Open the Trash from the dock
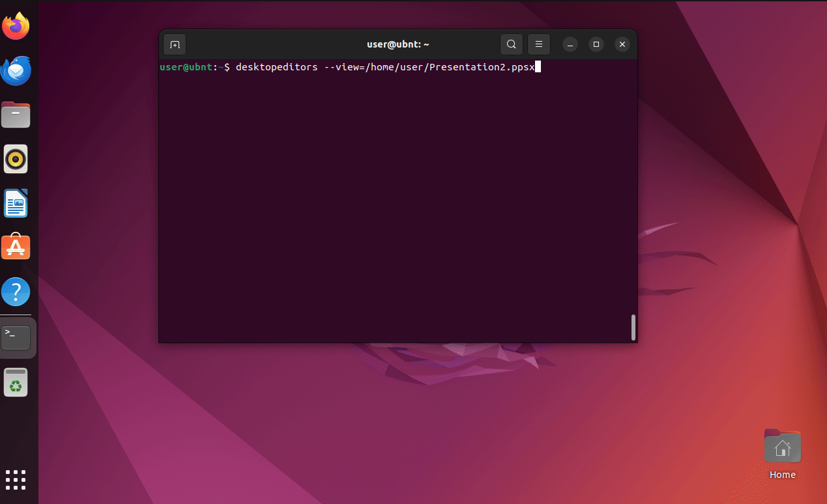The image size is (827, 504). tap(16, 382)
